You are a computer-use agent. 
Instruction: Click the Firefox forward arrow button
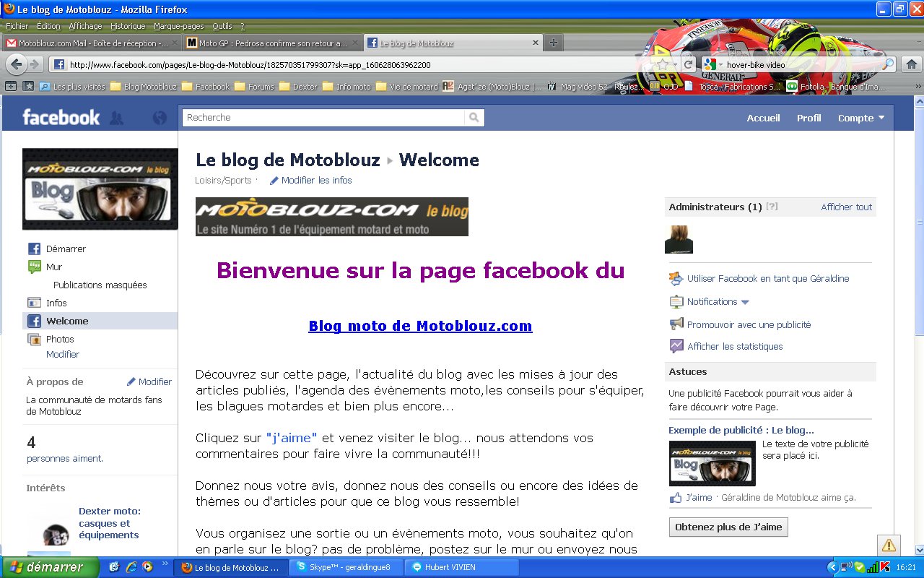coord(34,64)
